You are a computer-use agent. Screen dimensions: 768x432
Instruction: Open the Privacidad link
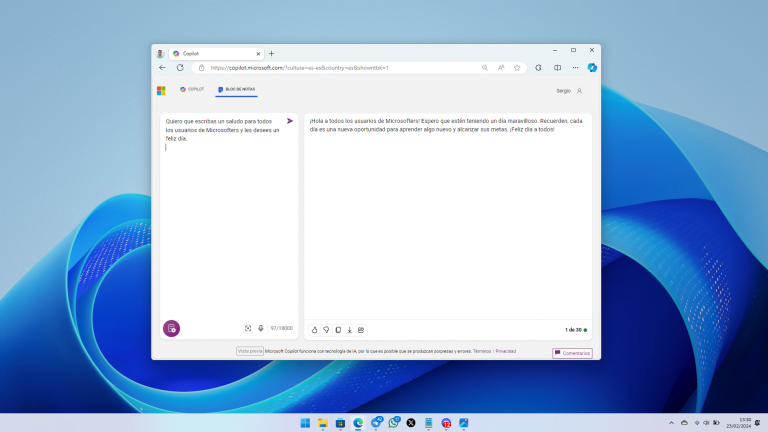click(x=505, y=351)
